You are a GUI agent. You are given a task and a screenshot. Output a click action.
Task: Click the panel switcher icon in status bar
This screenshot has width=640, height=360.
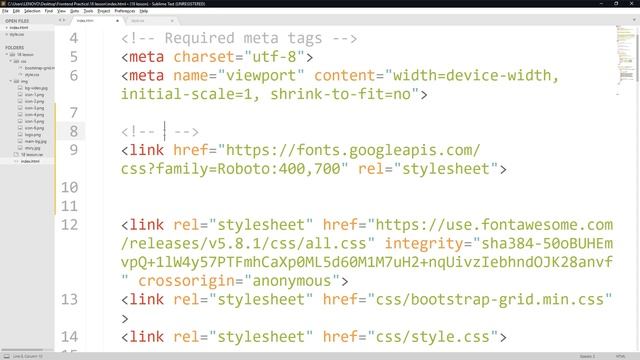coord(7,356)
